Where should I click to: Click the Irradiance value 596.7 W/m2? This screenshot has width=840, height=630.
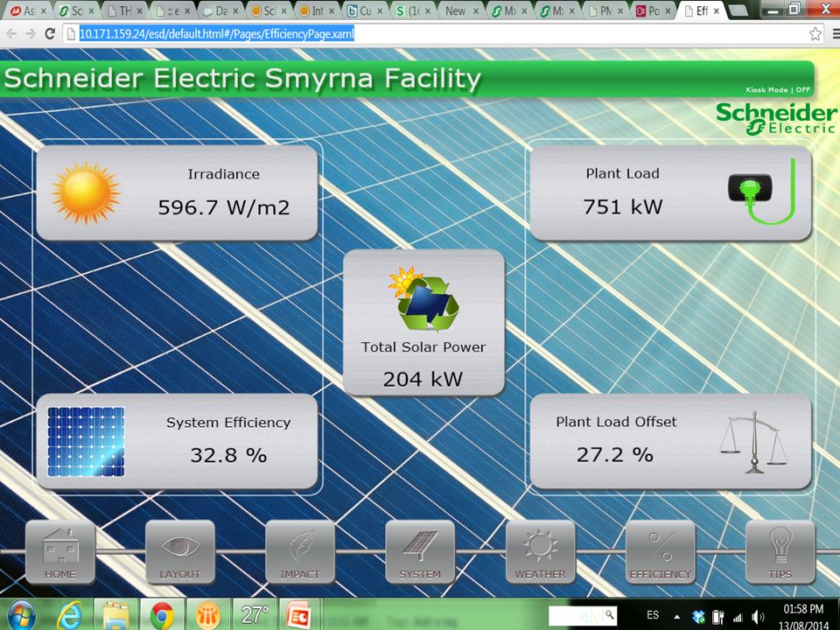point(224,207)
